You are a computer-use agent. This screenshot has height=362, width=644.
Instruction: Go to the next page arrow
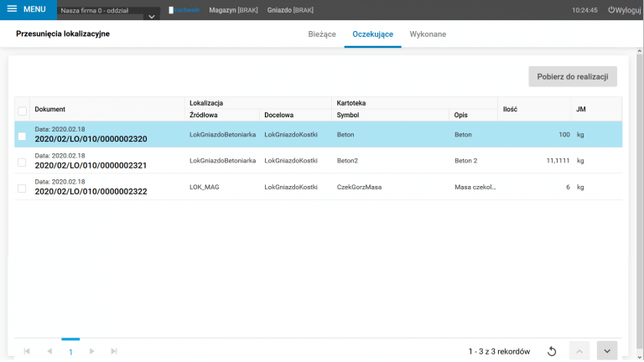[92, 351]
